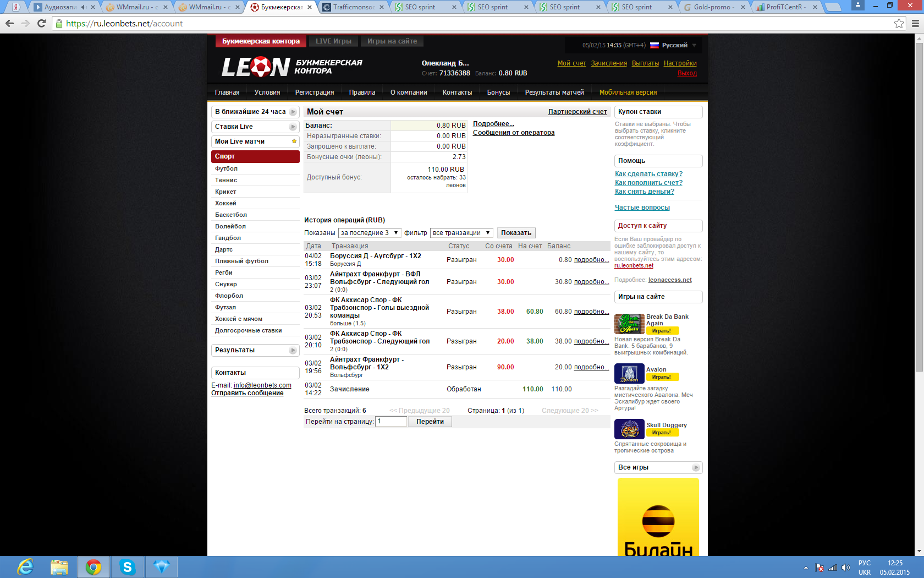Open the за последние 3 period dropdown
This screenshot has width=924, height=578.
tap(370, 233)
